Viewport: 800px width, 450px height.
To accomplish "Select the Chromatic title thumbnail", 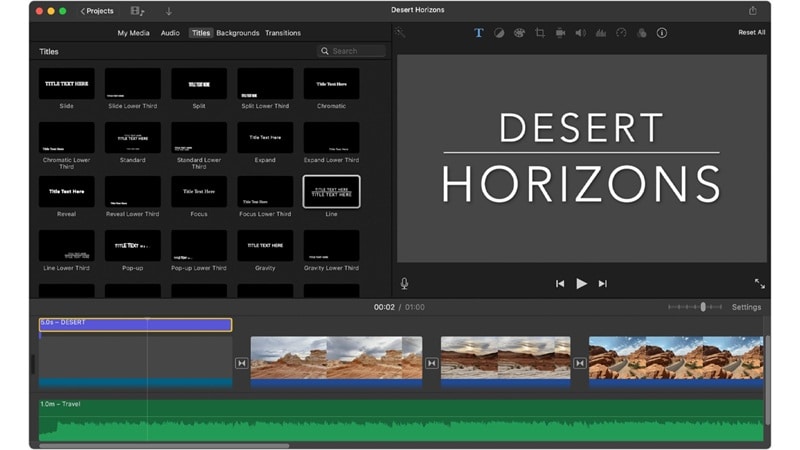I will pos(332,84).
